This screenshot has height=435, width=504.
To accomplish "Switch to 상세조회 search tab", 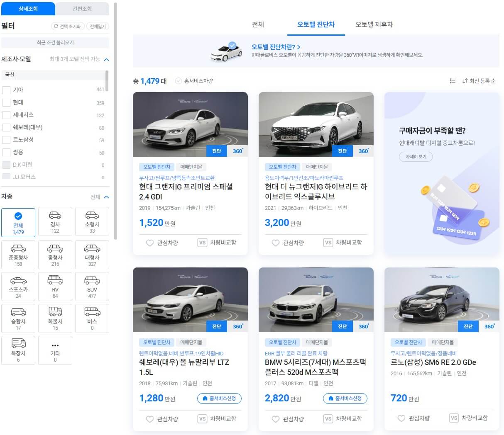I will tap(28, 9).
